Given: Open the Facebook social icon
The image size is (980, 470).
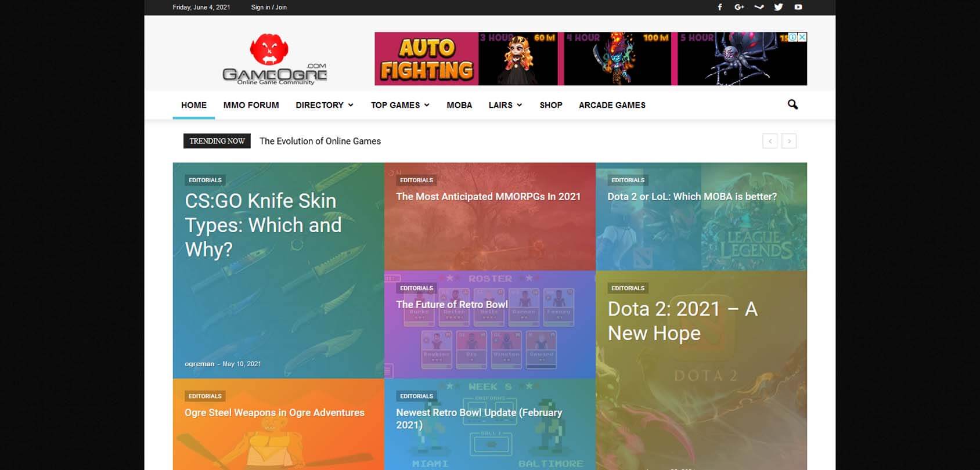Looking at the screenshot, I should [720, 7].
